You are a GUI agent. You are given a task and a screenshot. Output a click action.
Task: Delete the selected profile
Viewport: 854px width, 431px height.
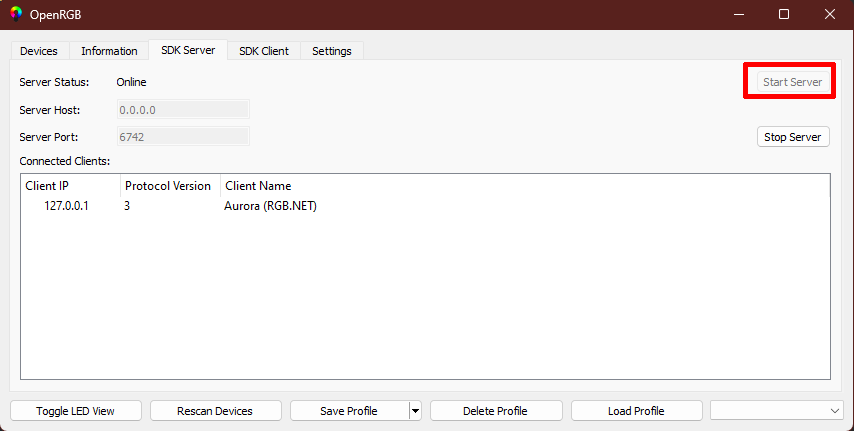(496, 411)
